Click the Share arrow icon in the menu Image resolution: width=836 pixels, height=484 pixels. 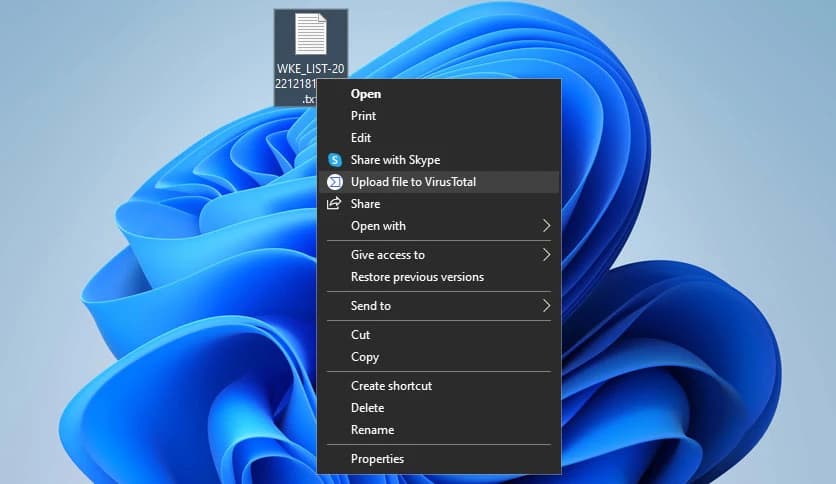pyautogui.click(x=335, y=204)
